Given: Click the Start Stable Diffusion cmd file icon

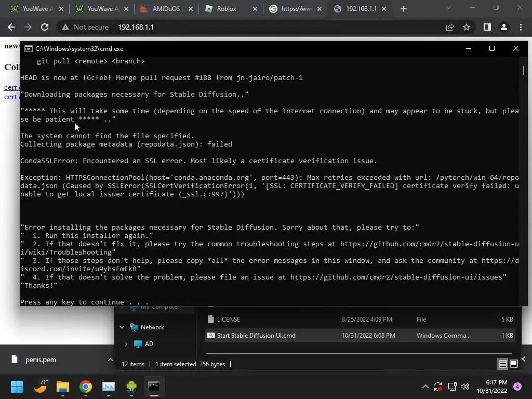Looking at the screenshot, I should pyautogui.click(x=211, y=336).
